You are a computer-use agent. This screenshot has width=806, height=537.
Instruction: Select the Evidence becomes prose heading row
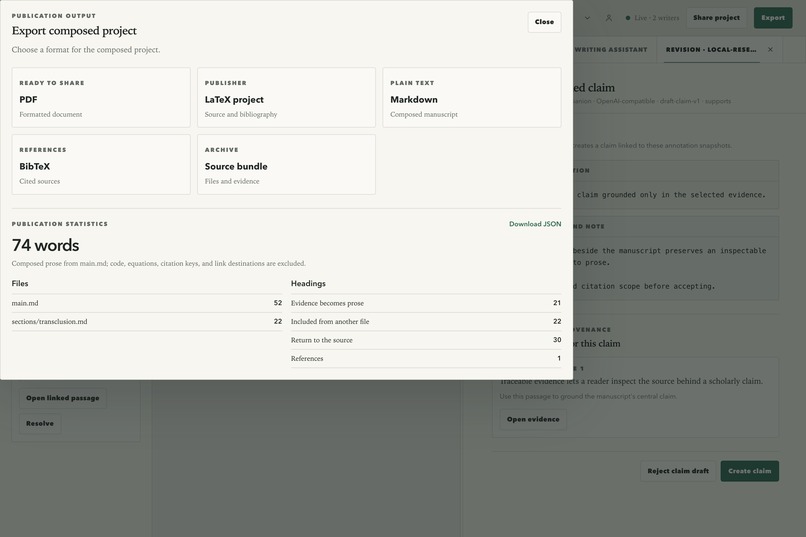(x=426, y=303)
